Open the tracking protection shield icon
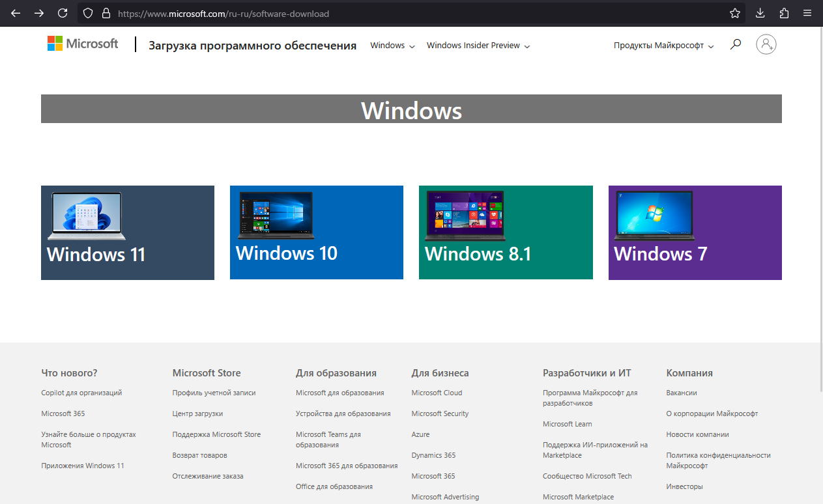 [88, 13]
